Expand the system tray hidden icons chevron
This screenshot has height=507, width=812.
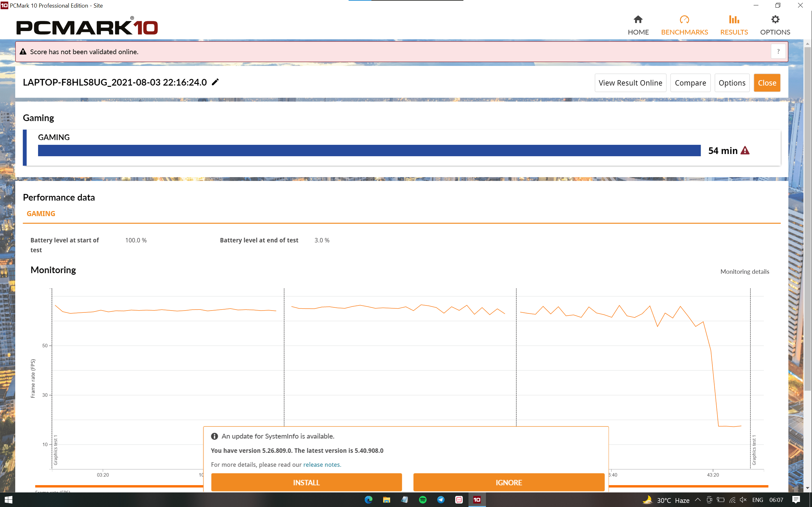click(x=697, y=500)
